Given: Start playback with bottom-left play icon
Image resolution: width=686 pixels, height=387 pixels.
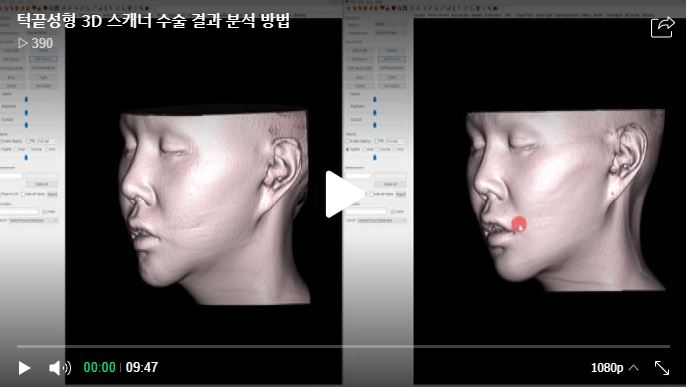Looking at the screenshot, I should [24, 368].
